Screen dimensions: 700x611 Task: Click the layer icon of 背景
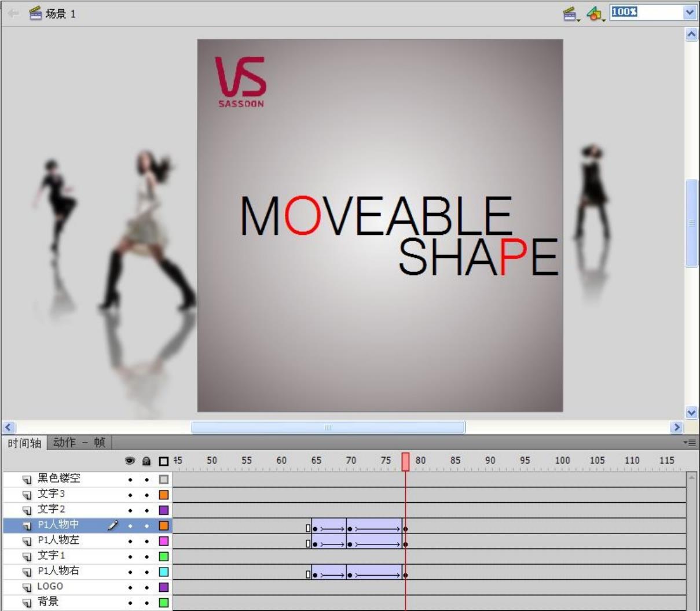click(27, 603)
